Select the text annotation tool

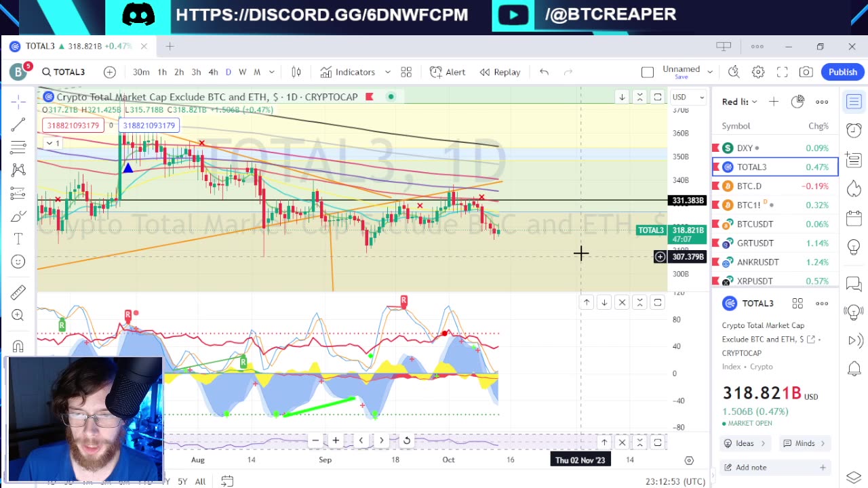coord(18,239)
